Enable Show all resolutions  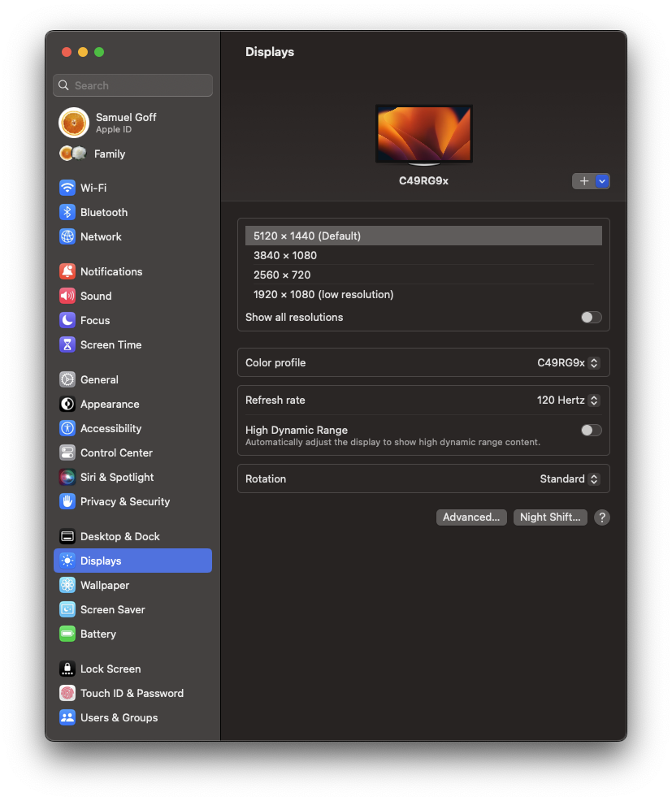[x=591, y=317]
